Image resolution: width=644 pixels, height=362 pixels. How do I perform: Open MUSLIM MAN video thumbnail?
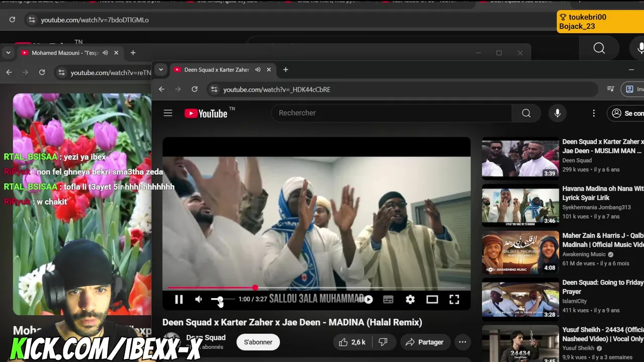pos(520,159)
